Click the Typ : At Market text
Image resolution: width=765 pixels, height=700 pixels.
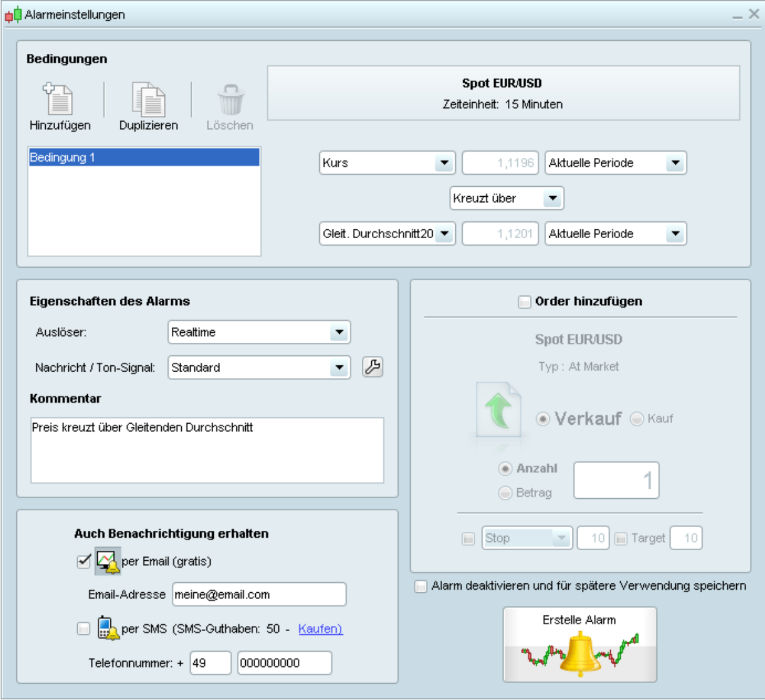579,367
